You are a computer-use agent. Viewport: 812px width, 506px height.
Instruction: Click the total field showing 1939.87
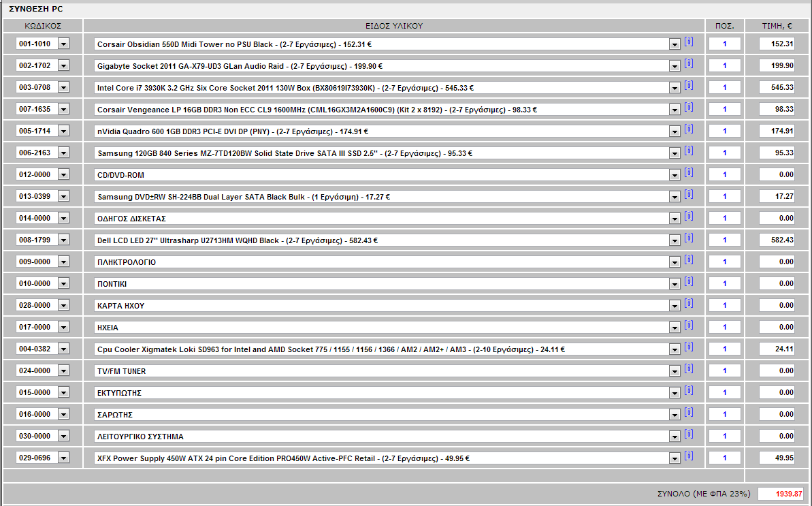coord(781,494)
